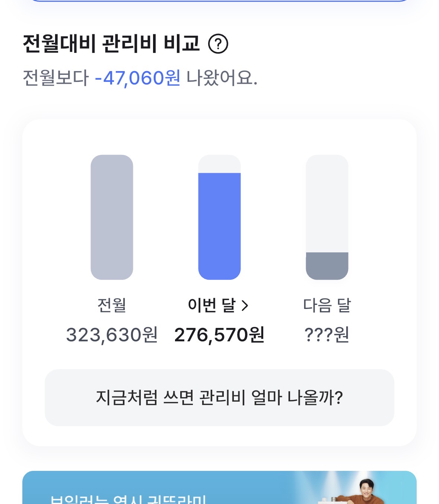Tap the 다음 달 label
This screenshot has width=439, height=504.
pos(327,305)
